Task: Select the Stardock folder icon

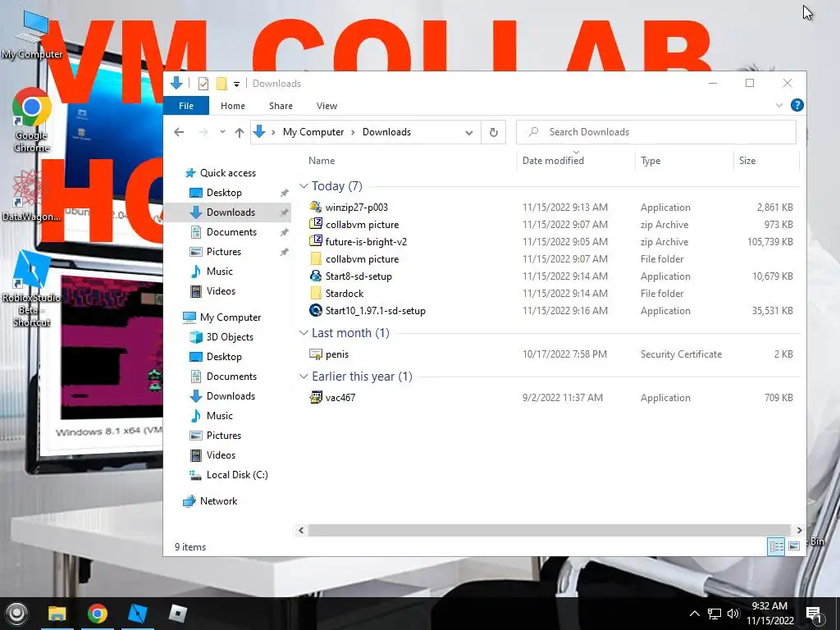Action: (x=316, y=293)
